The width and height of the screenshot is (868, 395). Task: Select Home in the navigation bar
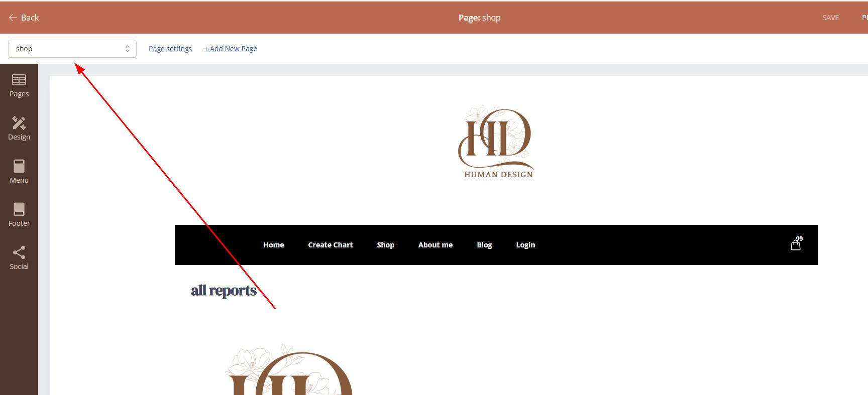[x=274, y=245]
